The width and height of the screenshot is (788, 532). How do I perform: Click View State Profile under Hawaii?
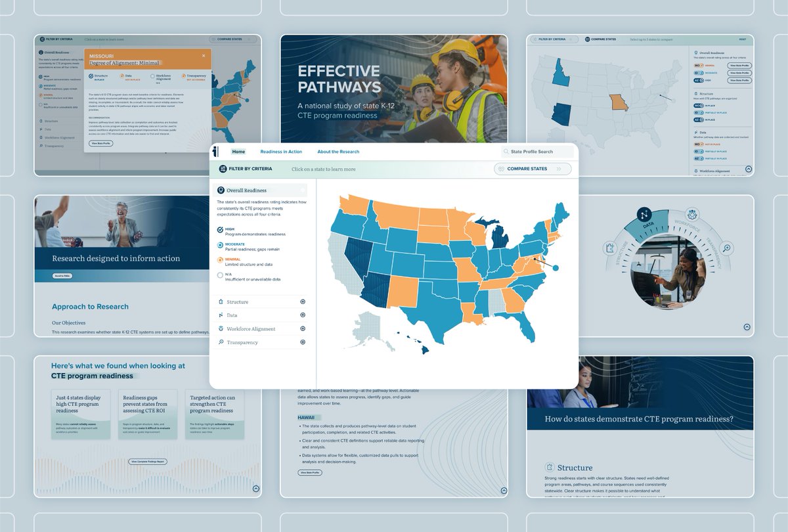[x=310, y=472]
